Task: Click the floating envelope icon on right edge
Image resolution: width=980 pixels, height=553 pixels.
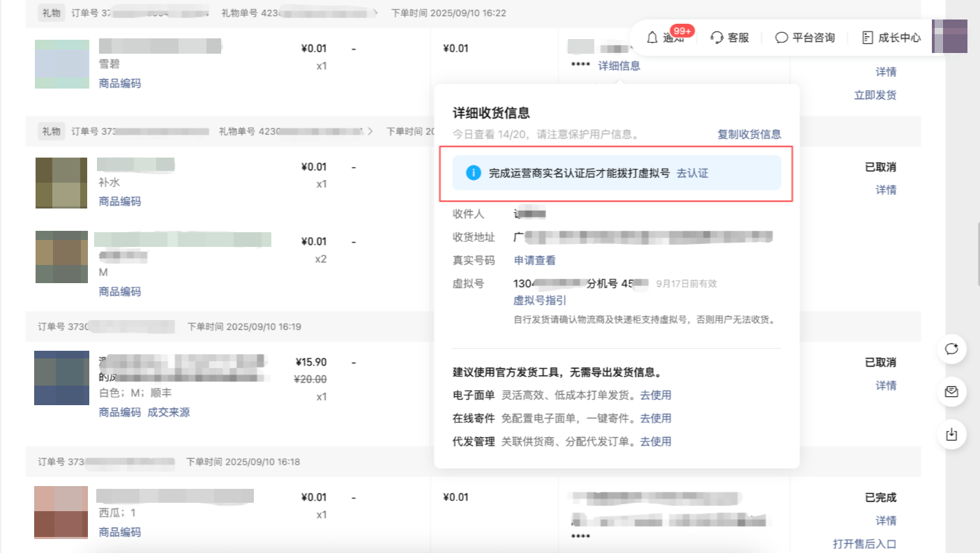Action: [x=951, y=392]
